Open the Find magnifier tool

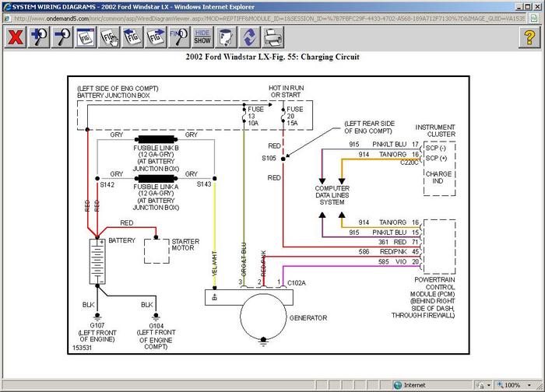178,37
